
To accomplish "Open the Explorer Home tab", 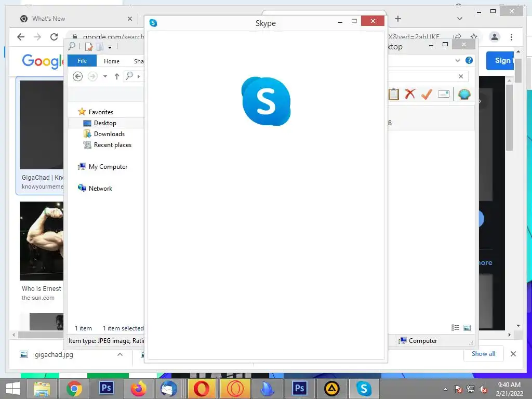I will tap(112, 61).
